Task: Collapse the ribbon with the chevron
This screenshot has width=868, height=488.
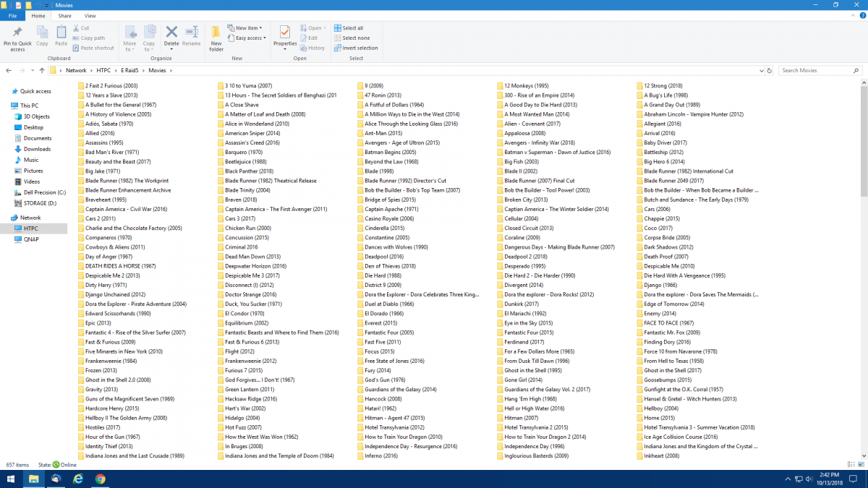Action: [x=852, y=15]
